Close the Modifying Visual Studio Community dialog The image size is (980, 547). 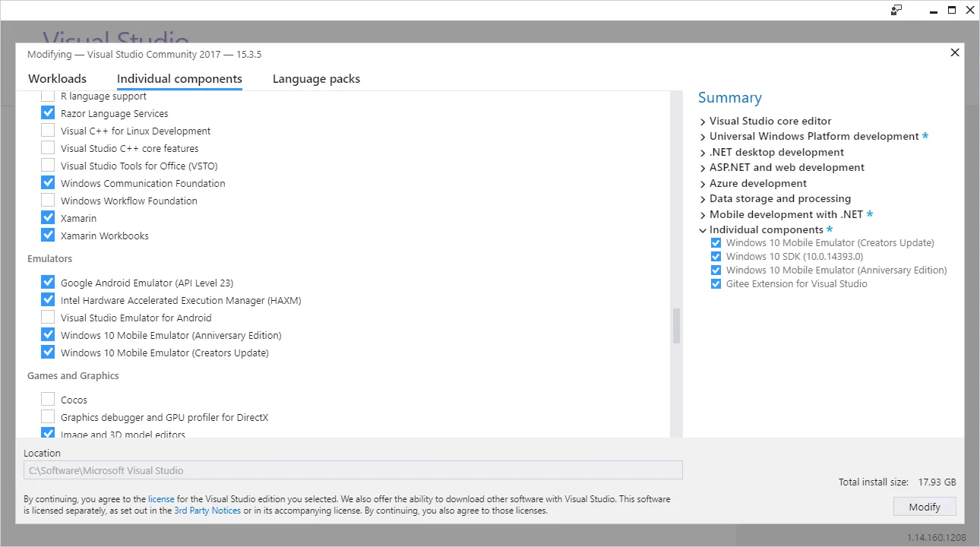(955, 52)
